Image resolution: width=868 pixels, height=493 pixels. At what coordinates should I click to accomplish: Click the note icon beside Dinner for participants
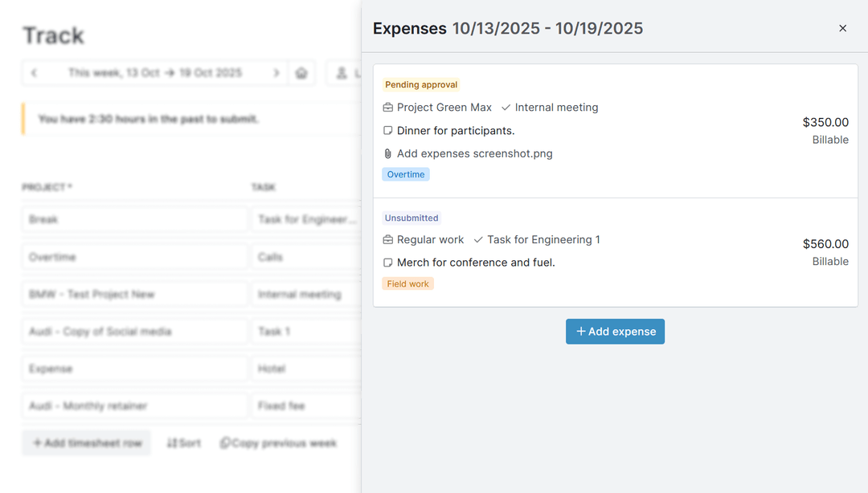click(387, 130)
